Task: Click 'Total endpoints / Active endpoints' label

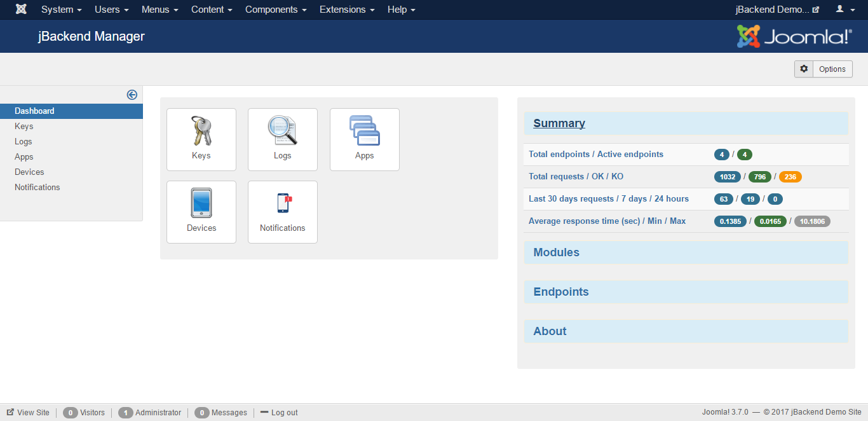Action: (596, 155)
